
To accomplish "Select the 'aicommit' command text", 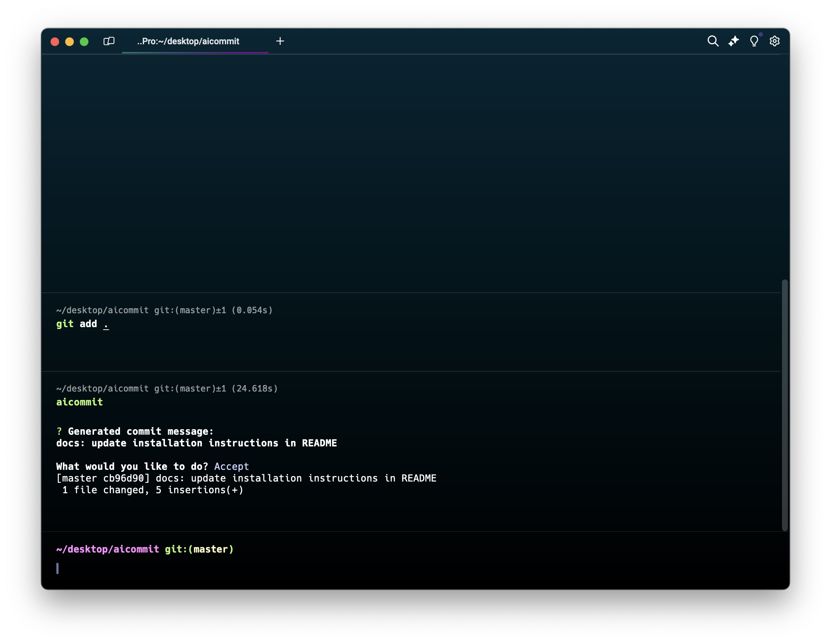I will coord(79,402).
